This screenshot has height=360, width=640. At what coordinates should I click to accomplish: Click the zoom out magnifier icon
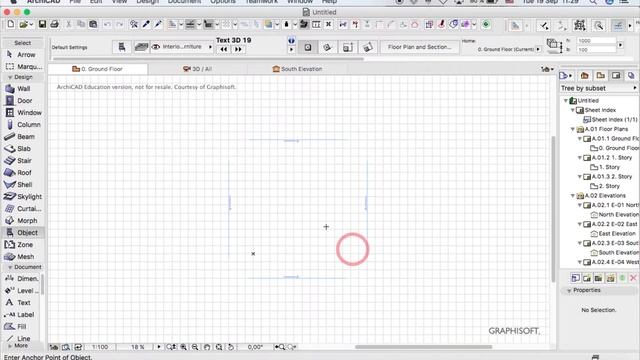coord(195,347)
